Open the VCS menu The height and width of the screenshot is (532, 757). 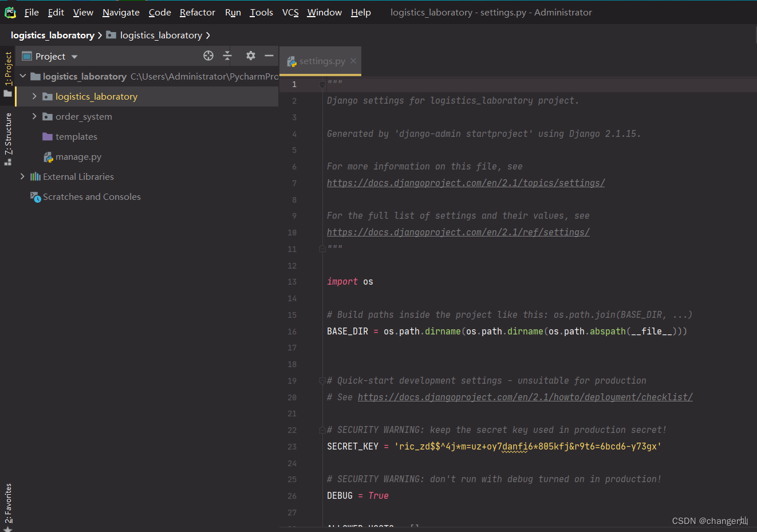coord(290,13)
